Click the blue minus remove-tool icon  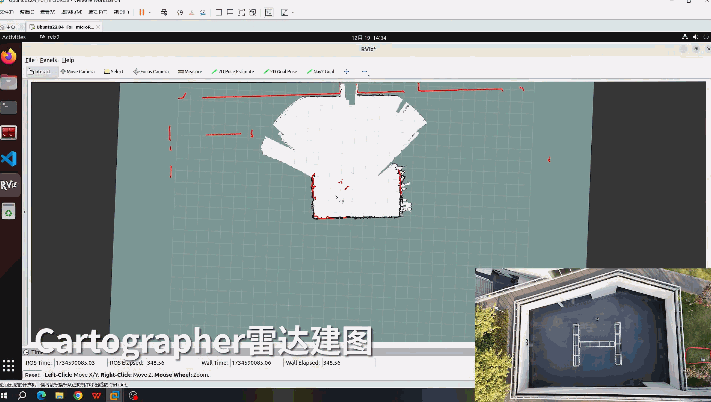pyautogui.click(x=365, y=72)
